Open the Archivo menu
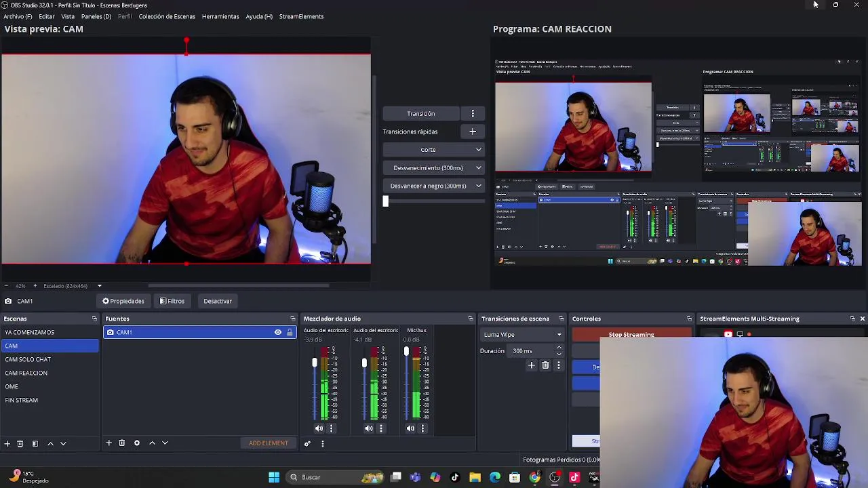The height and width of the screenshot is (488, 868). 18,16
